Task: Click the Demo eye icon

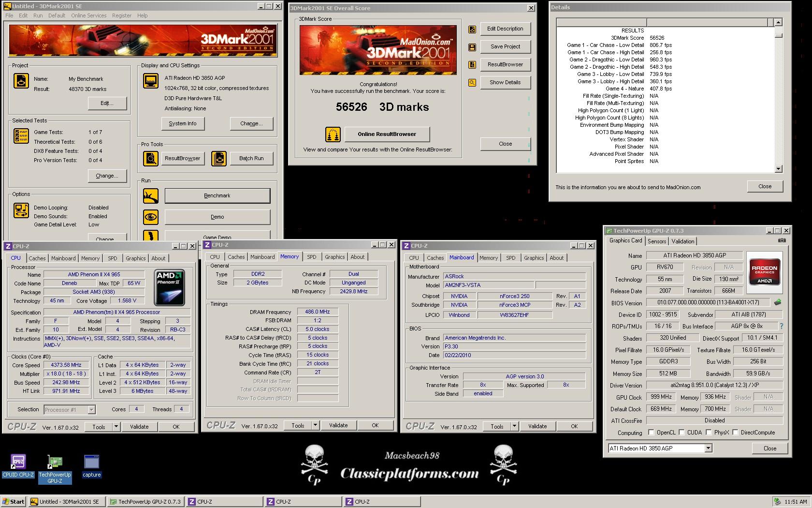Action: [151, 217]
